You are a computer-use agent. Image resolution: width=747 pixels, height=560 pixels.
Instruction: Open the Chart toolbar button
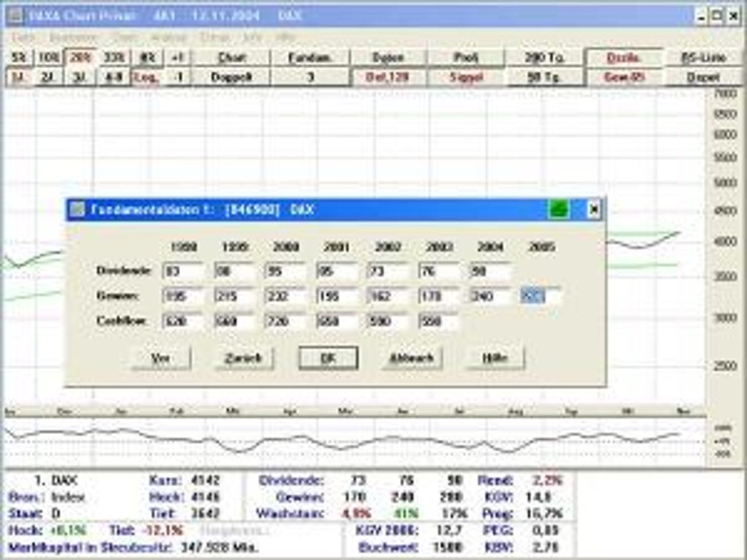point(231,58)
